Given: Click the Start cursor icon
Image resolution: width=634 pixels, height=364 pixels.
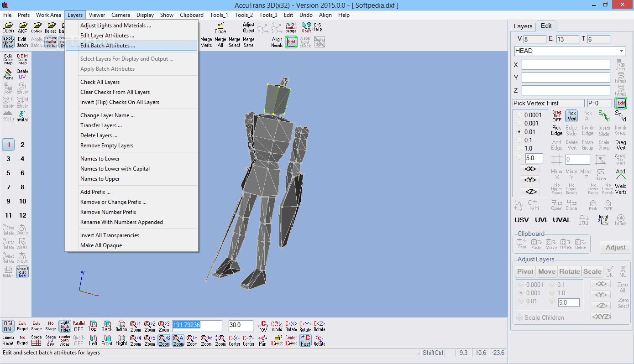Looking at the screenshot, I should pyautogui.click(x=306, y=28).
